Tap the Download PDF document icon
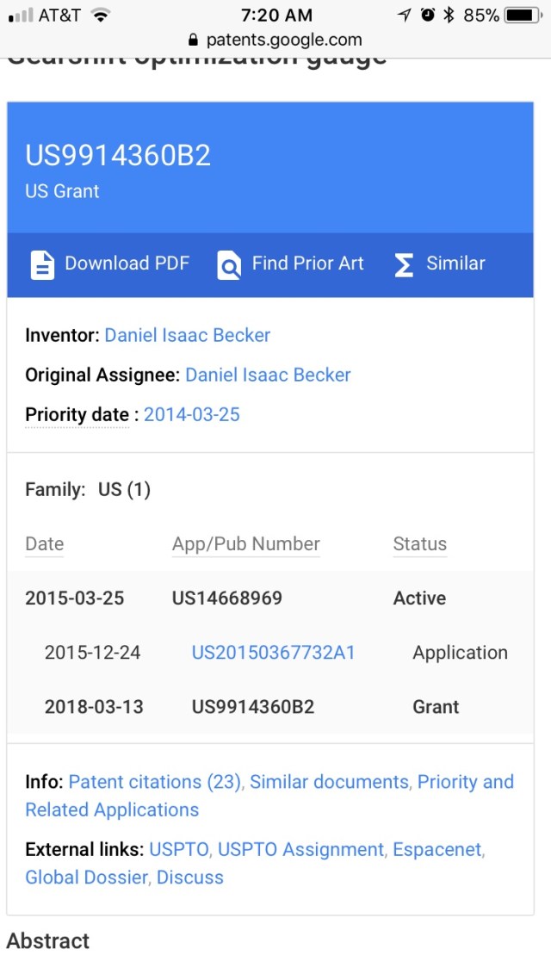The height and width of the screenshot is (980, 551). click(42, 264)
